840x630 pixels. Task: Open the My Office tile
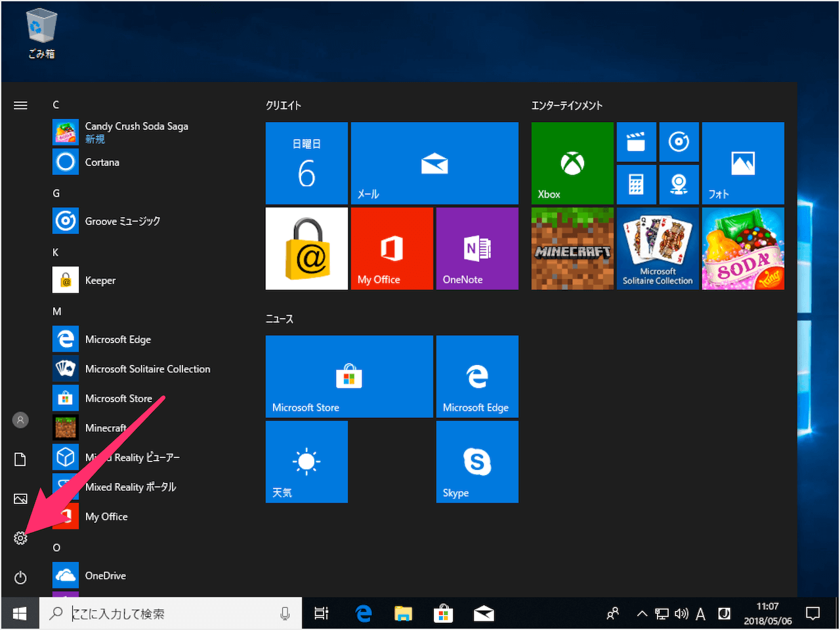pyautogui.click(x=392, y=248)
